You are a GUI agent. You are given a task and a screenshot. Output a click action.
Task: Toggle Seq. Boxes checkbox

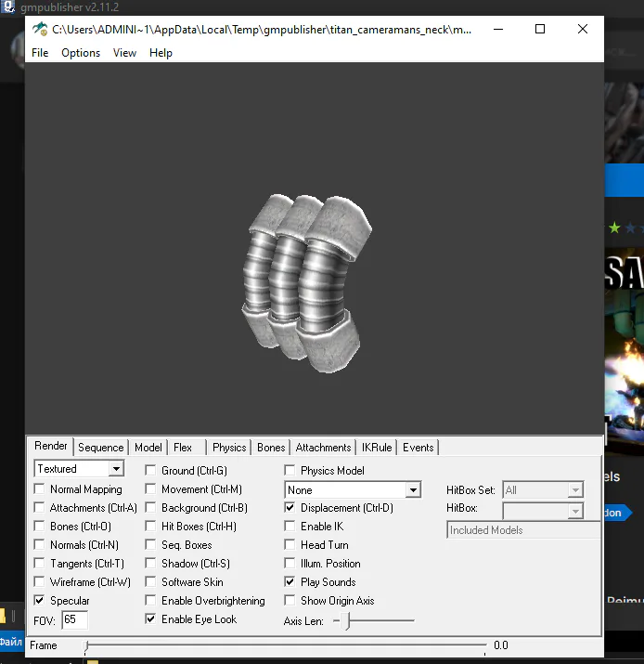pos(150,545)
